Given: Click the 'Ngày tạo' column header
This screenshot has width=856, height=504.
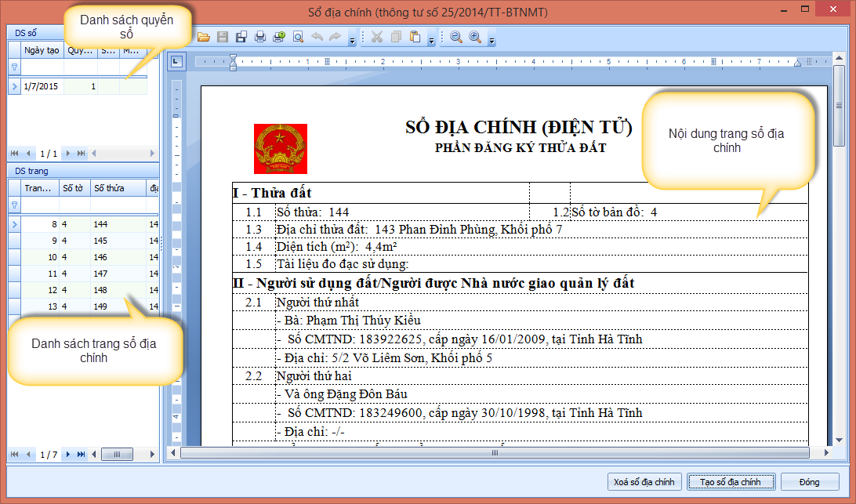Looking at the screenshot, I should [x=42, y=51].
